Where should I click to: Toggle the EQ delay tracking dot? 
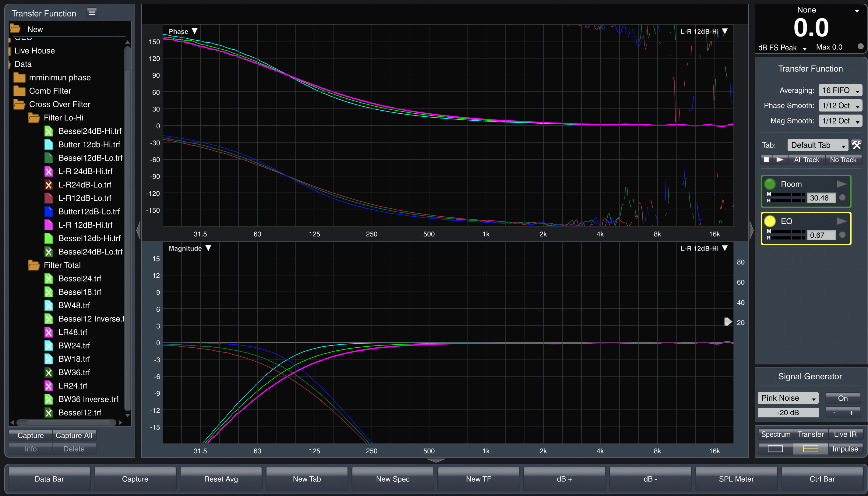coord(842,235)
